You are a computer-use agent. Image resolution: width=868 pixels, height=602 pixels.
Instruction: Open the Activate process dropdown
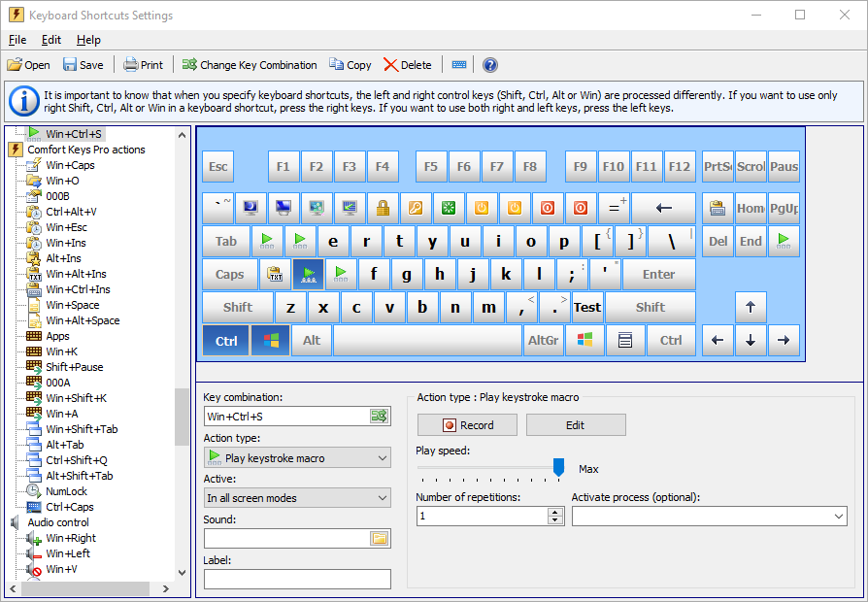coord(709,517)
